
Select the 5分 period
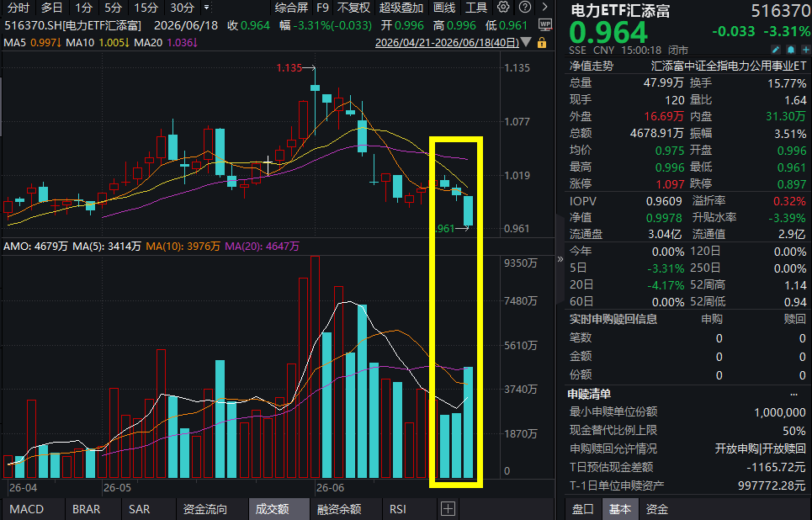[113, 8]
